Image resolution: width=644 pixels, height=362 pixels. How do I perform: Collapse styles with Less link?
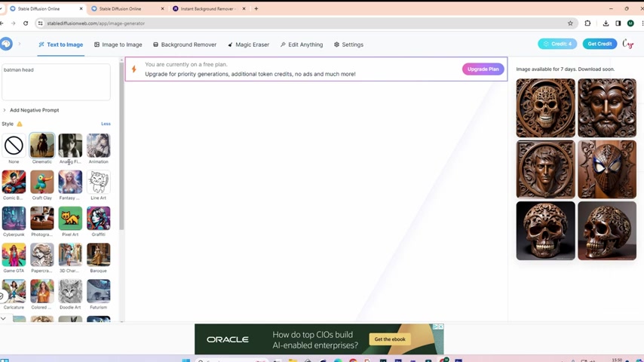[x=106, y=124]
